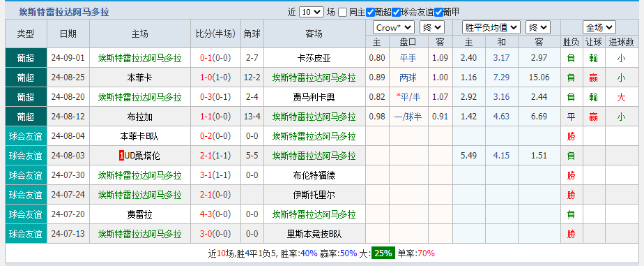Click the 比分(半场) column header
The height and width of the screenshot is (266, 644).
tap(216, 34)
